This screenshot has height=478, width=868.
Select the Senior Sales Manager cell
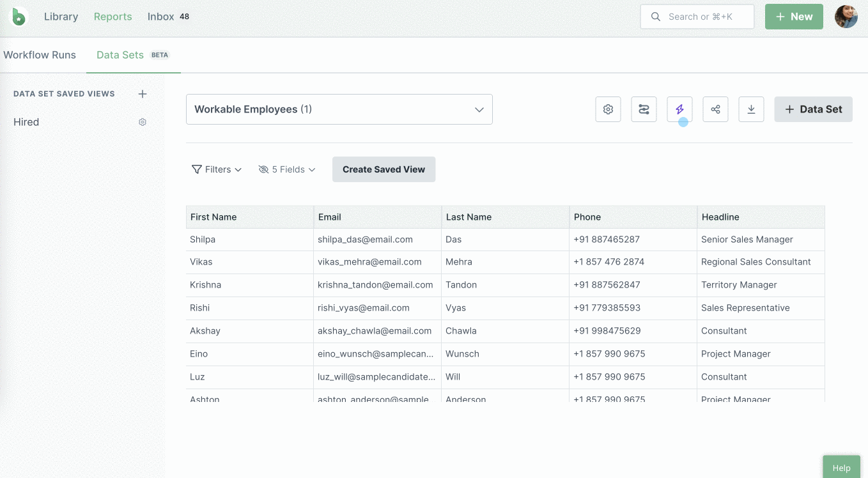[761, 240]
